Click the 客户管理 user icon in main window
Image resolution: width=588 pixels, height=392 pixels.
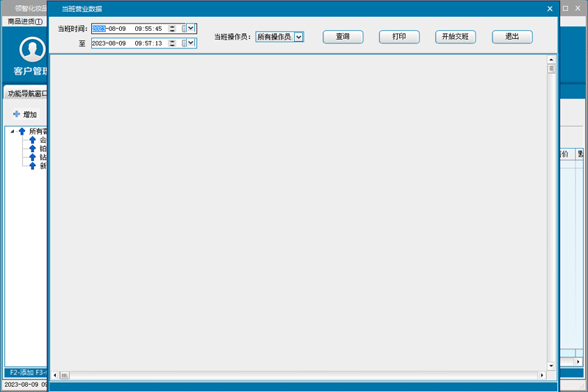pos(32,49)
